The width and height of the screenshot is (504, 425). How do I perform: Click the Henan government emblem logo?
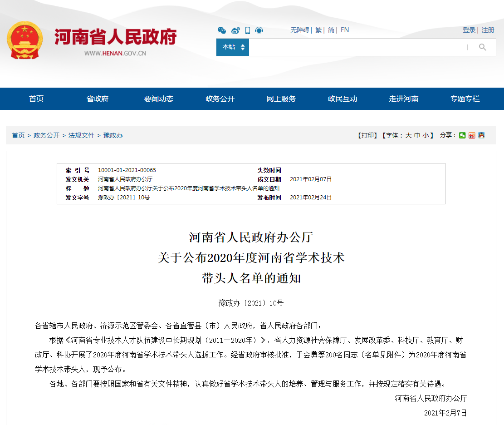25,40
